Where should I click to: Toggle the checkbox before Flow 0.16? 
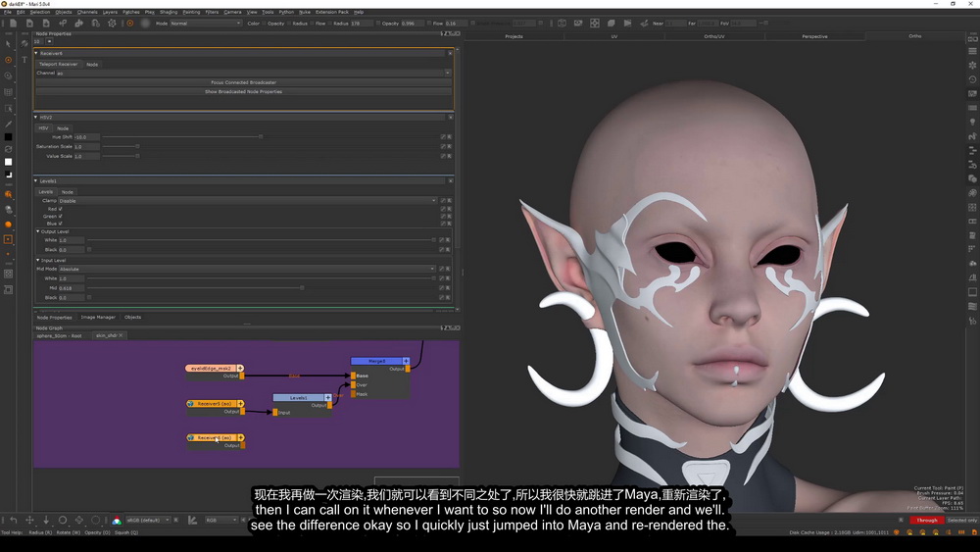click(x=429, y=24)
